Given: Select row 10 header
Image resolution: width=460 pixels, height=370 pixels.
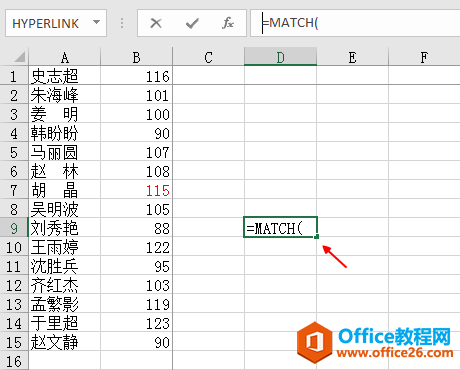Looking at the screenshot, I should click(x=14, y=247).
